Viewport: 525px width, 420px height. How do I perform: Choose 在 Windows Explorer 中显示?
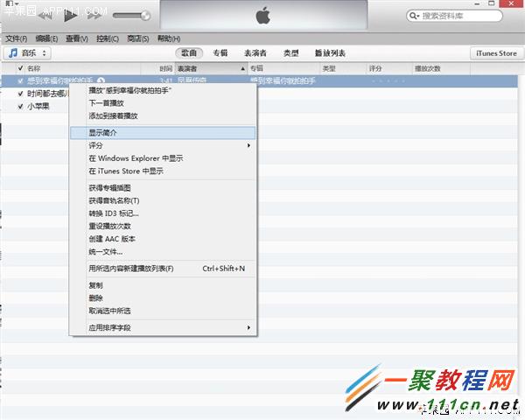[x=163, y=158]
